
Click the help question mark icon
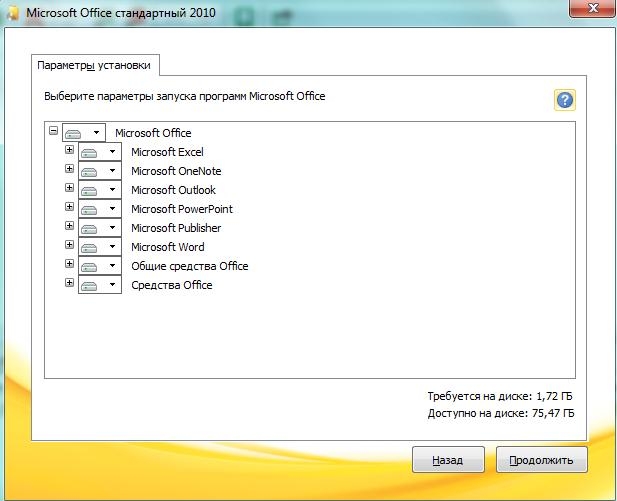565,100
